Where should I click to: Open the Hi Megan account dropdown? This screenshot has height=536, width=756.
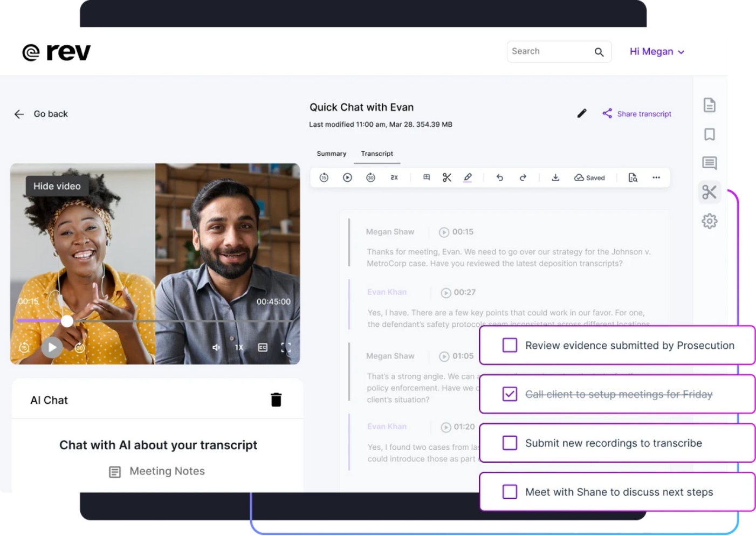pyautogui.click(x=657, y=52)
